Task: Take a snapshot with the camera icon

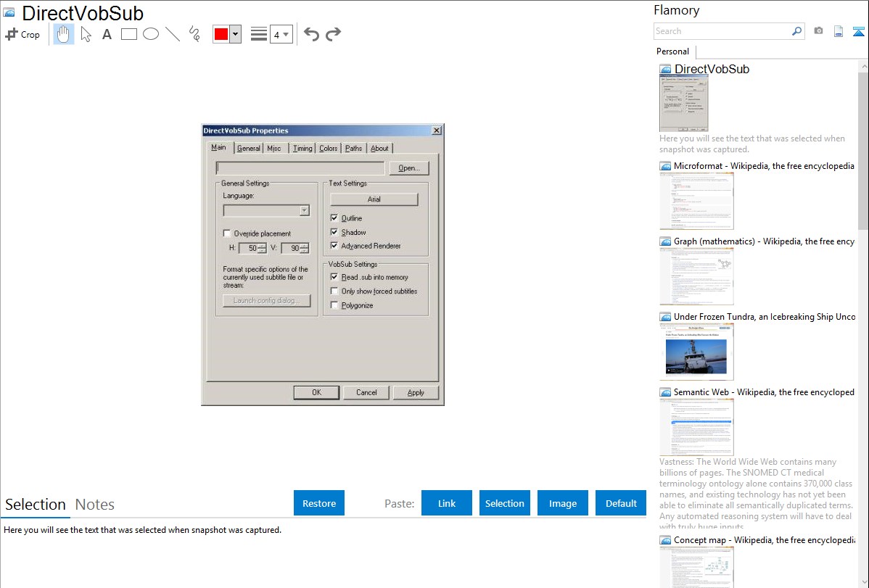Action: (818, 31)
